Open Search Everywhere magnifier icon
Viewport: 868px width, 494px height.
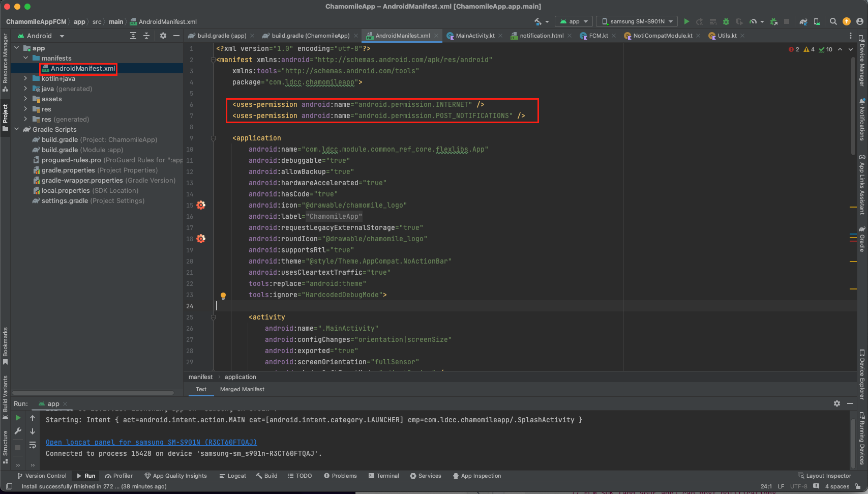point(833,21)
